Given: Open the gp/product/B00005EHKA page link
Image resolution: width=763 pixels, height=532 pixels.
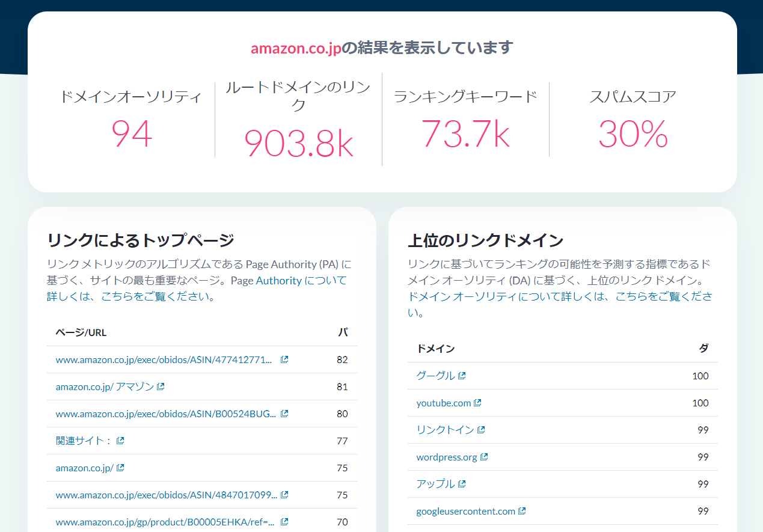Looking at the screenshot, I should point(165,522).
